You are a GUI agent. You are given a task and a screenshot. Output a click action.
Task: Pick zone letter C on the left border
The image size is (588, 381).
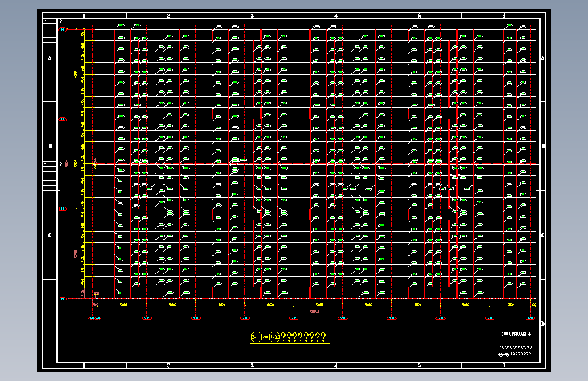tap(50, 235)
